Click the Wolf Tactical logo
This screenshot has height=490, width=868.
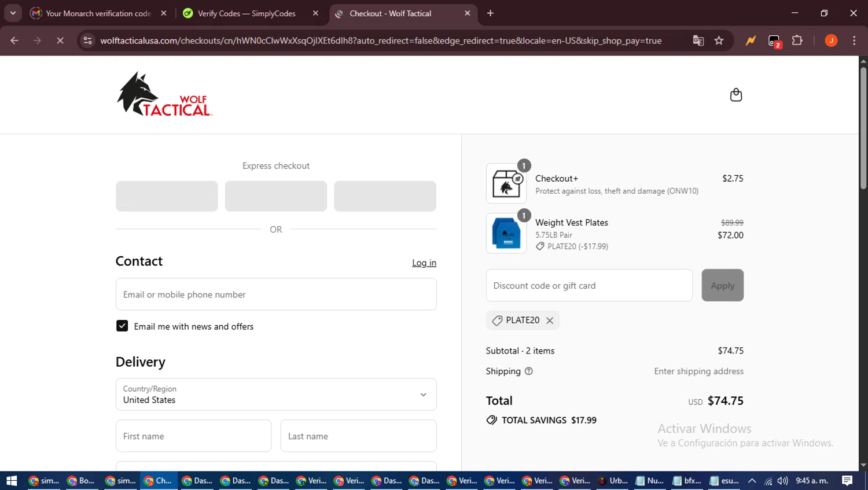[164, 94]
